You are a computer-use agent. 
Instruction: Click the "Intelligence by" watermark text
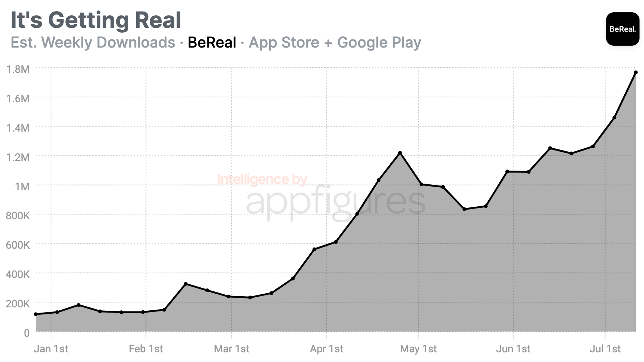(x=262, y=180)
